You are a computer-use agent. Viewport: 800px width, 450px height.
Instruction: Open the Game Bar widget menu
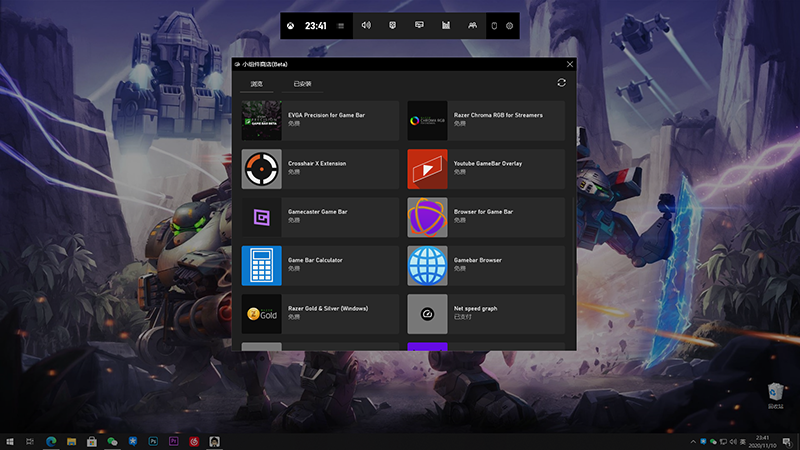click(x=341, y=25)
